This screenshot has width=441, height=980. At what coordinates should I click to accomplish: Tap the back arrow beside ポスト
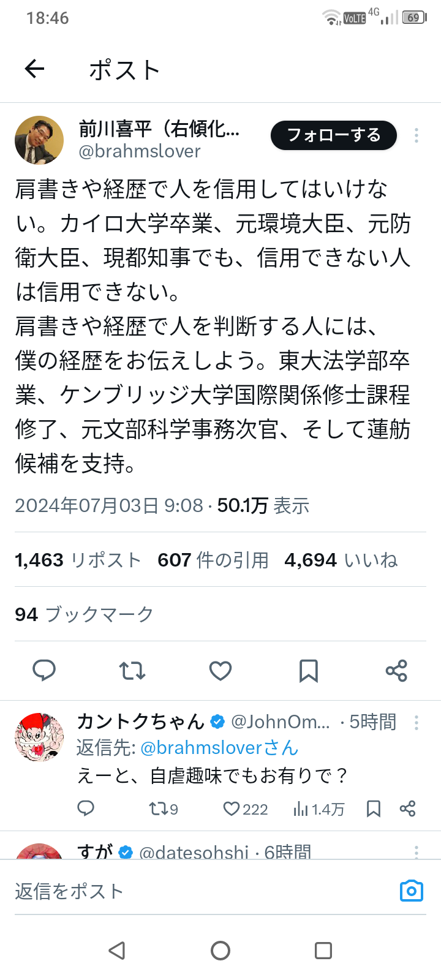[x=35, y=69]
